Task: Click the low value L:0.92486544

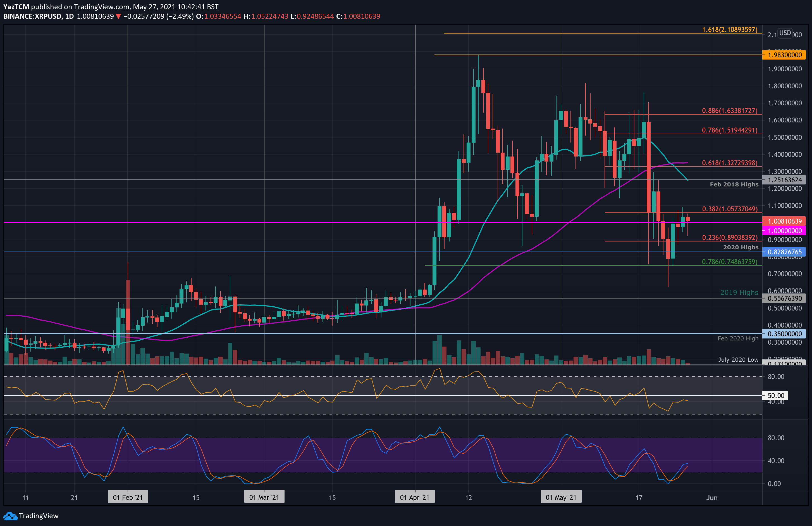Action: click(x=312, y=16)
